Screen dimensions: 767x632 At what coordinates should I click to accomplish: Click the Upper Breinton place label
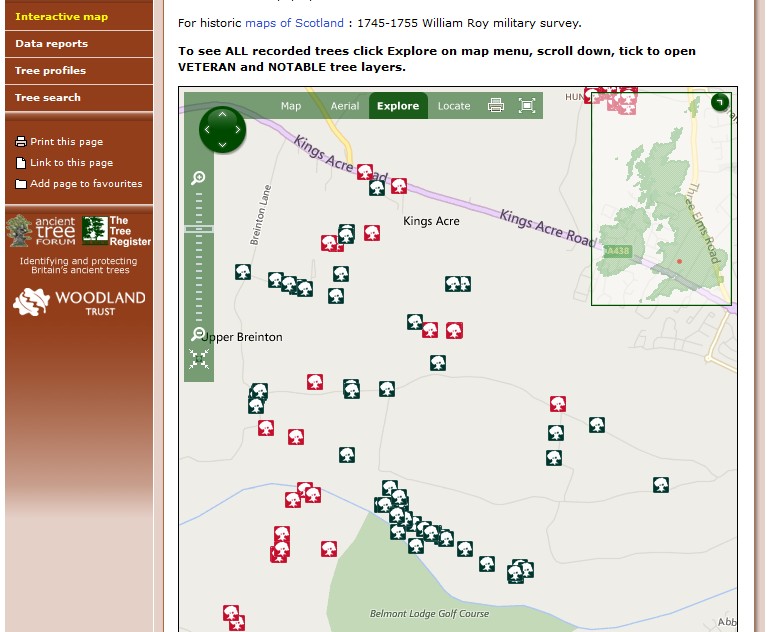(243, 337)
